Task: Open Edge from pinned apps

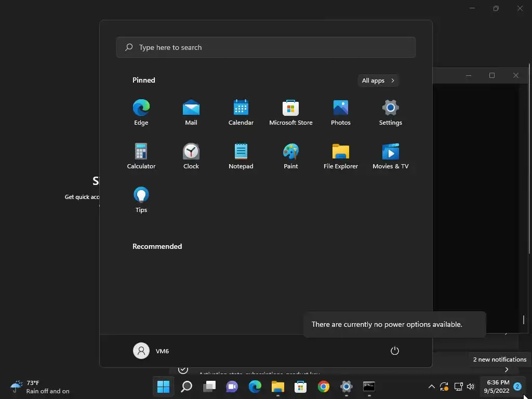Action: coord(141,112)
